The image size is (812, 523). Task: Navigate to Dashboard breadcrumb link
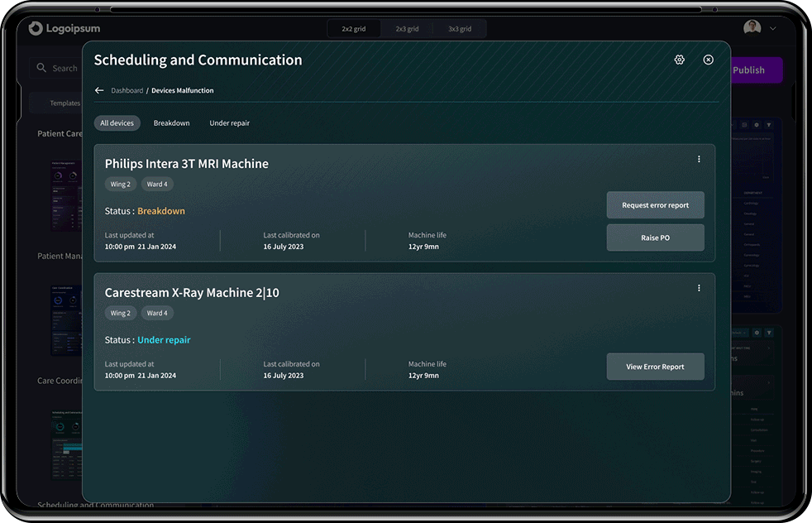click(127, 90)
